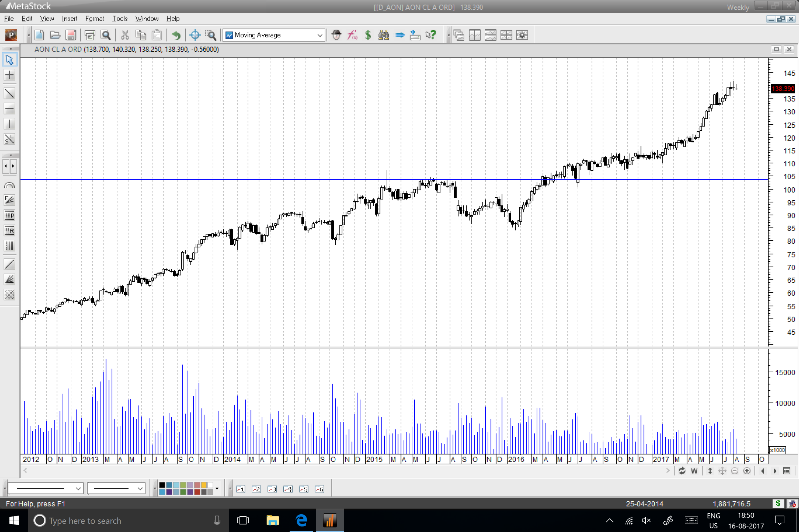Click the binoculars Explorer icon

click(383, 35)
